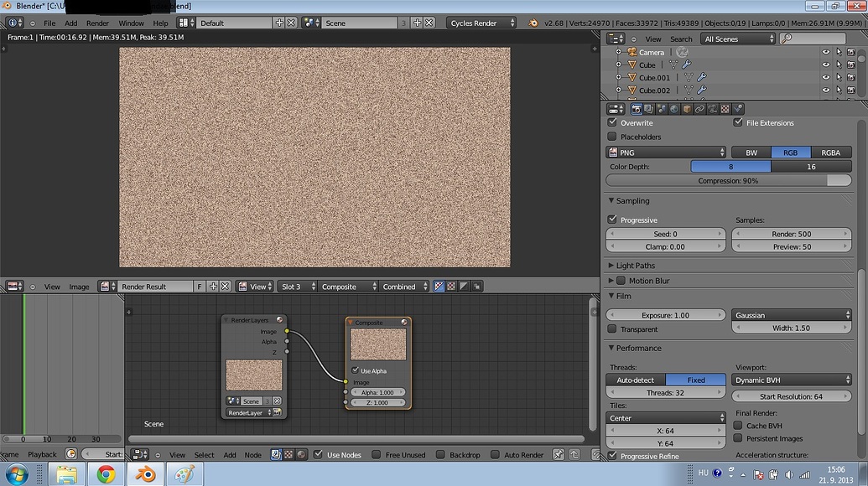Open Google Chrome from the taskbar
Viewport: 868px width, 486px height.
[106, 474]
